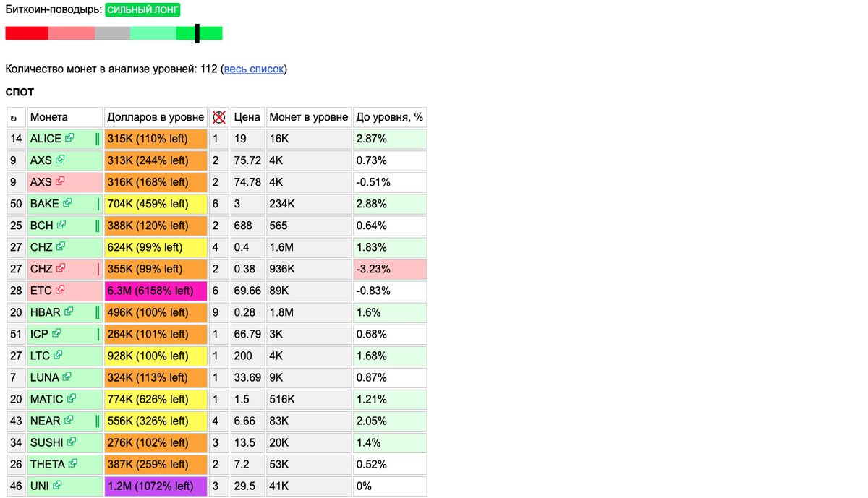Click the '315K (110% left)' cell
868x498 pixels.
(156, 139)
